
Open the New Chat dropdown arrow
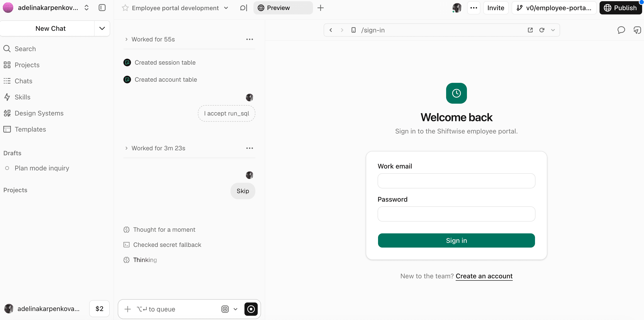pos(102,28)
